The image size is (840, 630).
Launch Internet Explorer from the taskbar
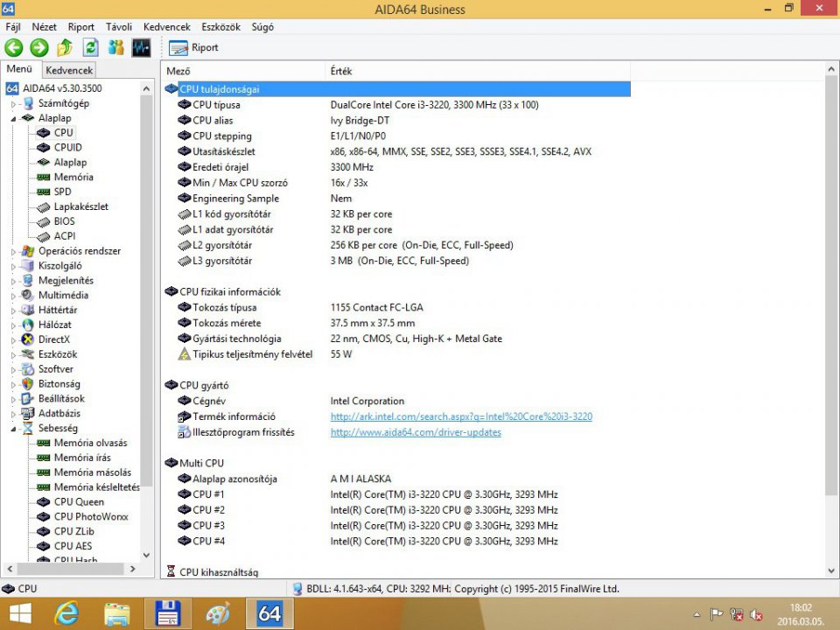tap(66, 613)
